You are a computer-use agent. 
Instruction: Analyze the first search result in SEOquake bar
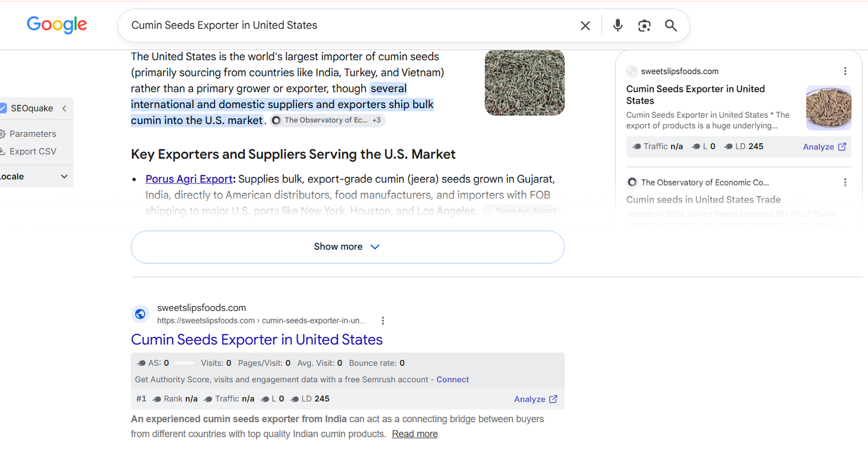pos(535,399)
